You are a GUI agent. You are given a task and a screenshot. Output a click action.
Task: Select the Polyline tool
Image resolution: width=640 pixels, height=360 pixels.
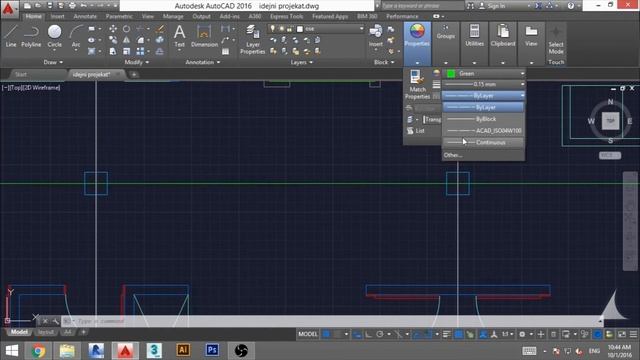click(31, 36)
